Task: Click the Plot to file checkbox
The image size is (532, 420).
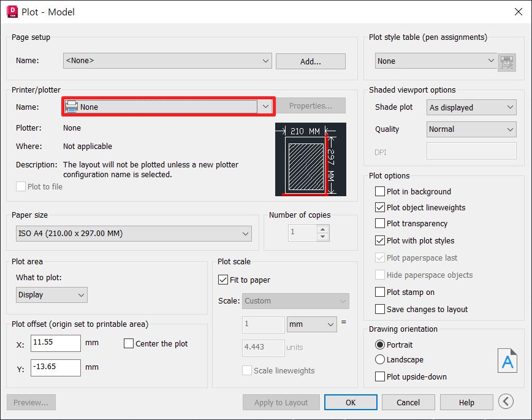Action: 21,186
